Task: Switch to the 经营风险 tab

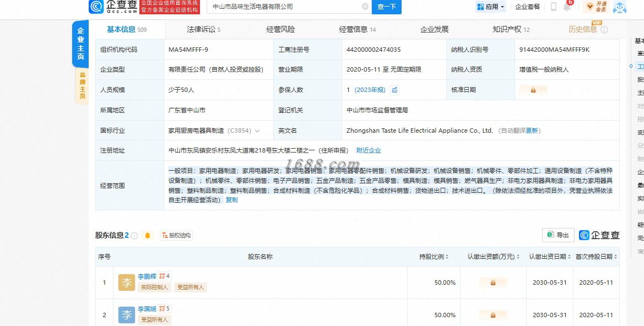Action: [x=280, y=29]
